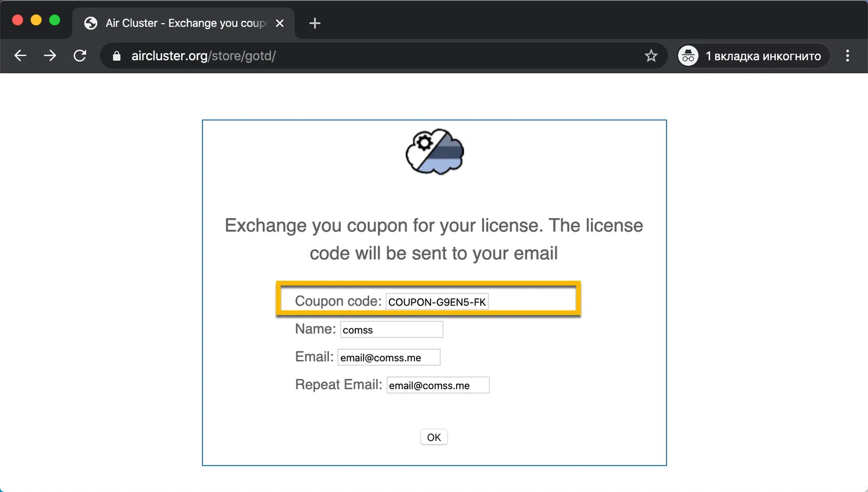This screenshot has height=492, width=868.
Task: Minimize the window with yellow button
Action: click(36, 20)
